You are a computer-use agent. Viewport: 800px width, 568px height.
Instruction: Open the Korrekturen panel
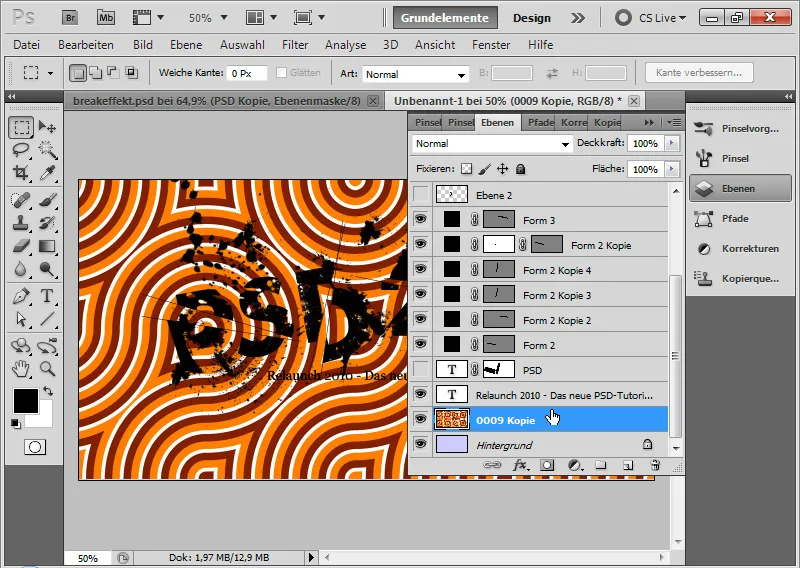pos(739,249)
